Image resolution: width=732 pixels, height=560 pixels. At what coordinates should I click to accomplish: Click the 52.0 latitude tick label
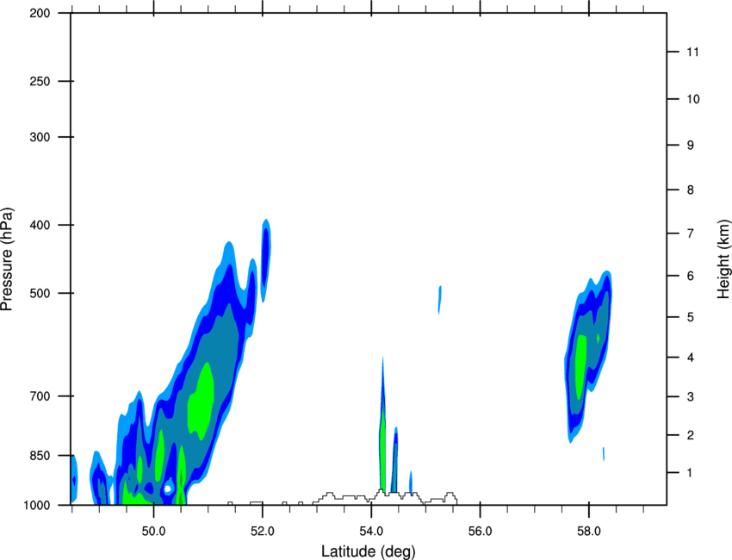pos(263,532)
